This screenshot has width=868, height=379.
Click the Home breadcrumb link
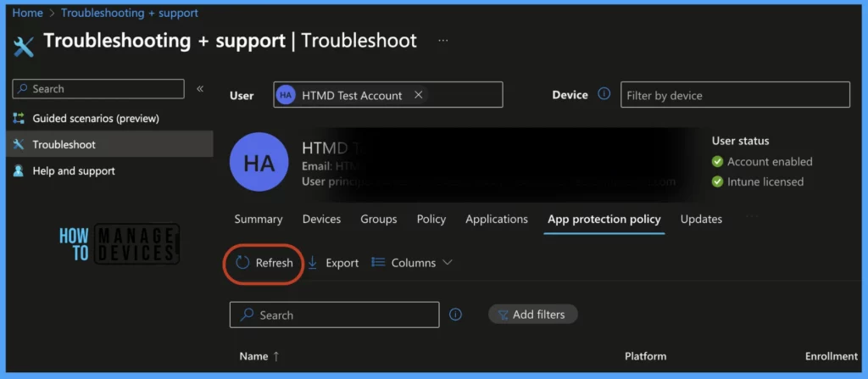(x=27, y=13)
